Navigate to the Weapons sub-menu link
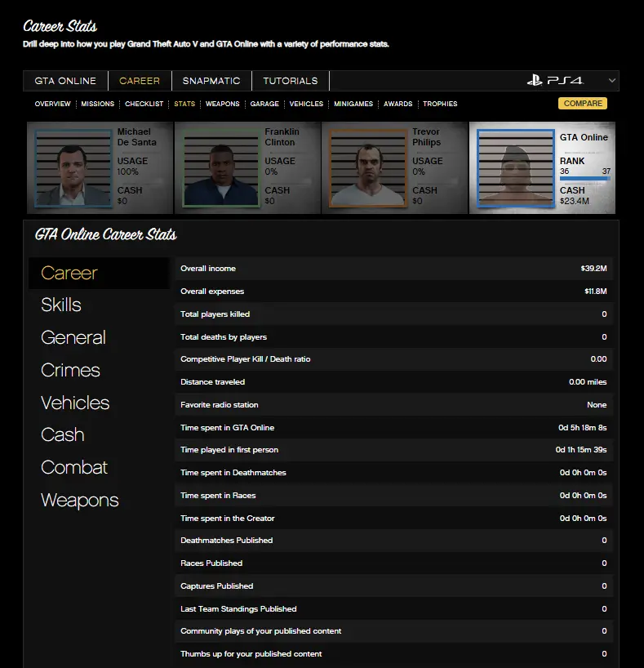 [x=222, y=104]
